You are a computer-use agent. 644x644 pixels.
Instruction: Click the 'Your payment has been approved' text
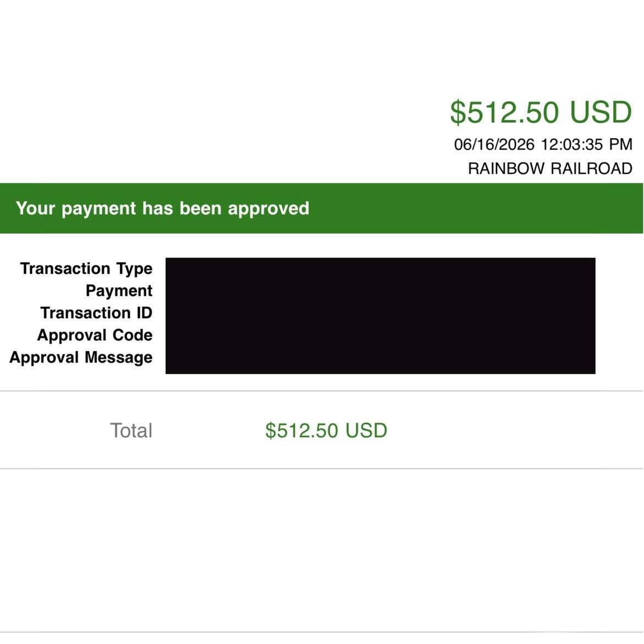point(162,209)
